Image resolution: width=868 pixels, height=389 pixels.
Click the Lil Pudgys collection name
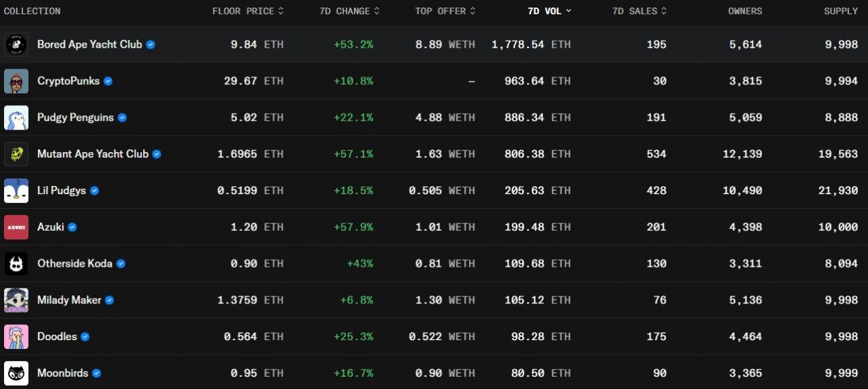[62, 191]
